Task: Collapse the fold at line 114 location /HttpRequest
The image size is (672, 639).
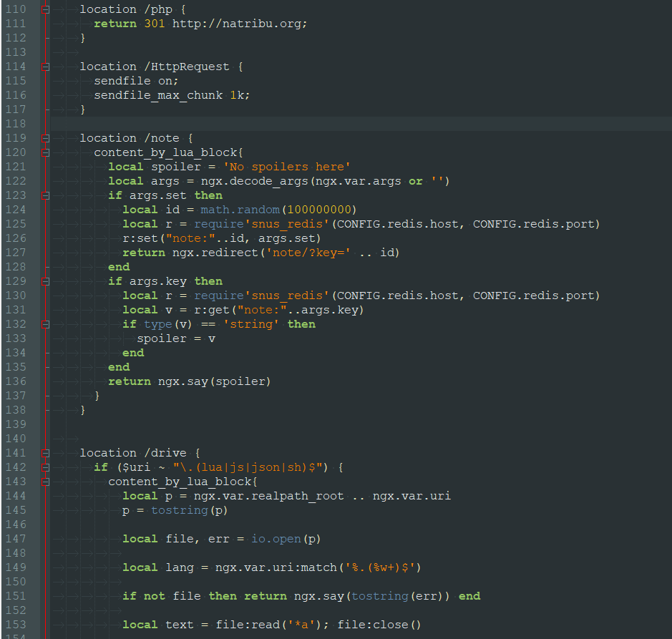Action: 45,67
